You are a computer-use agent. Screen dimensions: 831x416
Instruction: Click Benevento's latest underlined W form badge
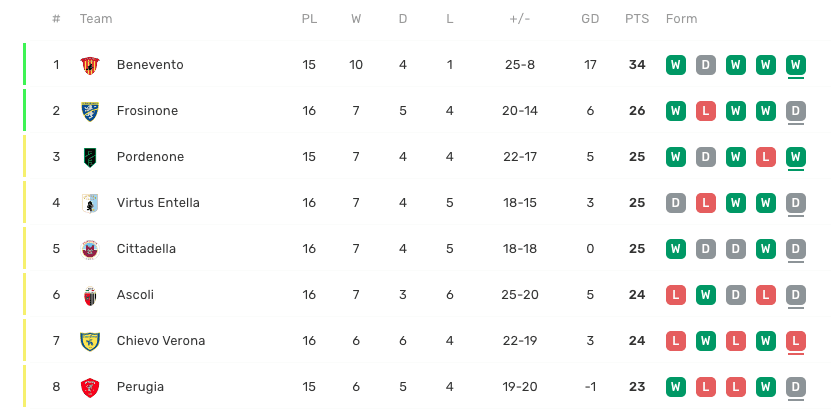coord(796,65)
